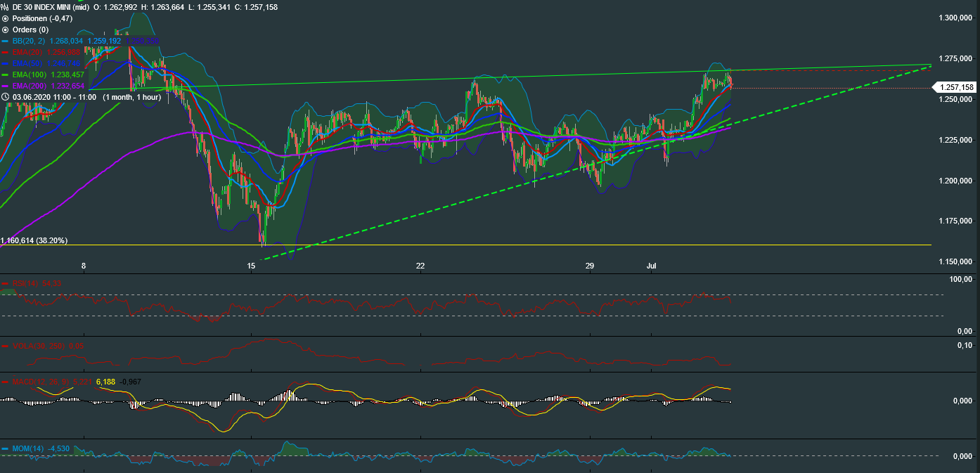Click the 1.175,000 price axis label

[x=955, y=221]
